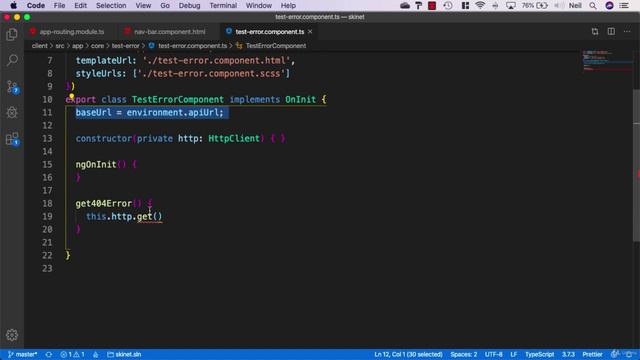
Task: Synchronize changes using status bar sync icon
Action: tap(49, 354)
